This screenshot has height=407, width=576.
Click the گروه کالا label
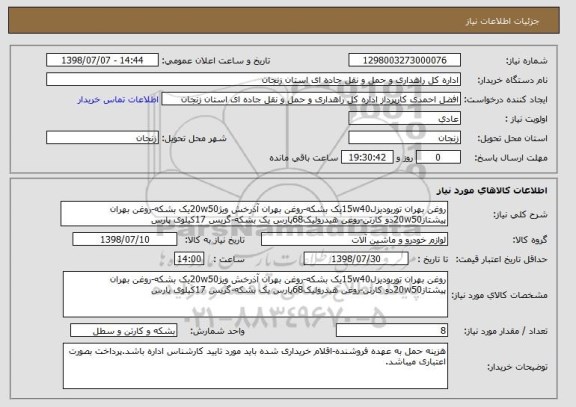[x=530, y=240]
